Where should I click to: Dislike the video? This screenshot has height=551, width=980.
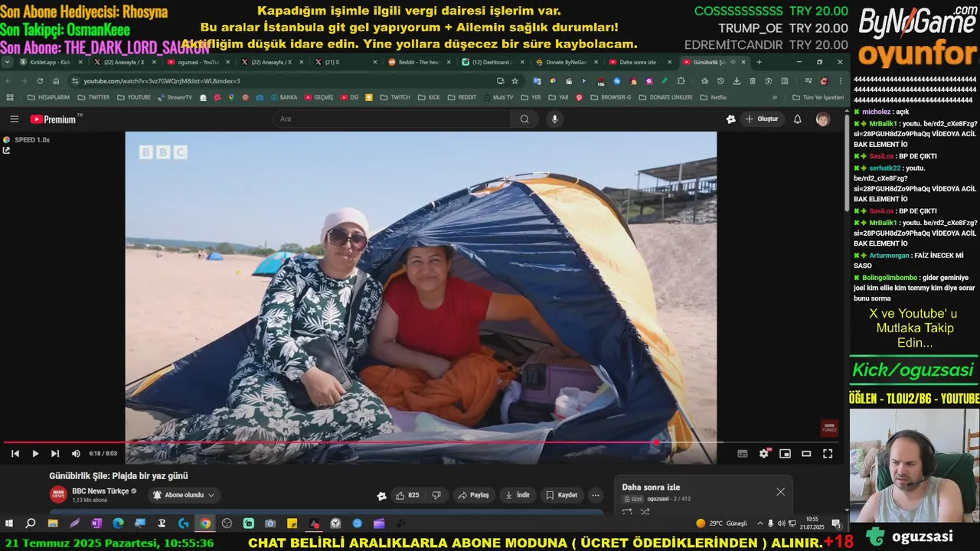tap(436, 495)
